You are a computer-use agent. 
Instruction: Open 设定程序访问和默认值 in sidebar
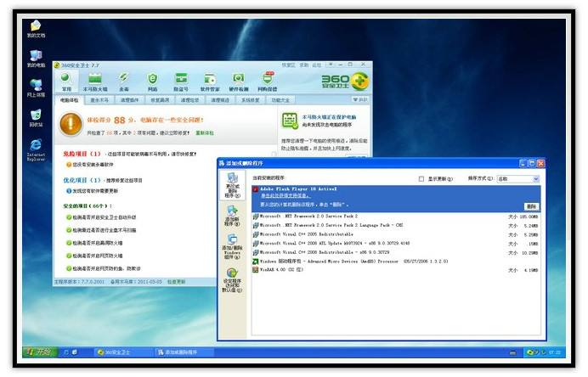[232, 280]
